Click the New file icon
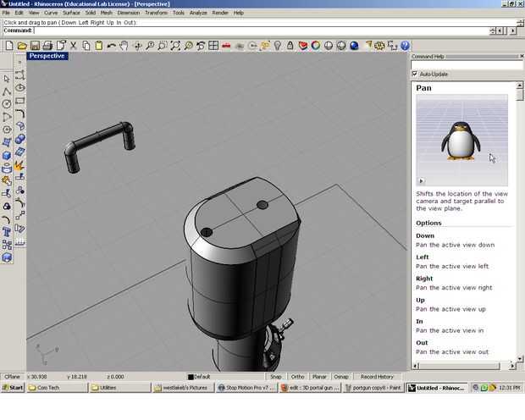The width and height of the screenshot is (525, 420). pos(8,46)
